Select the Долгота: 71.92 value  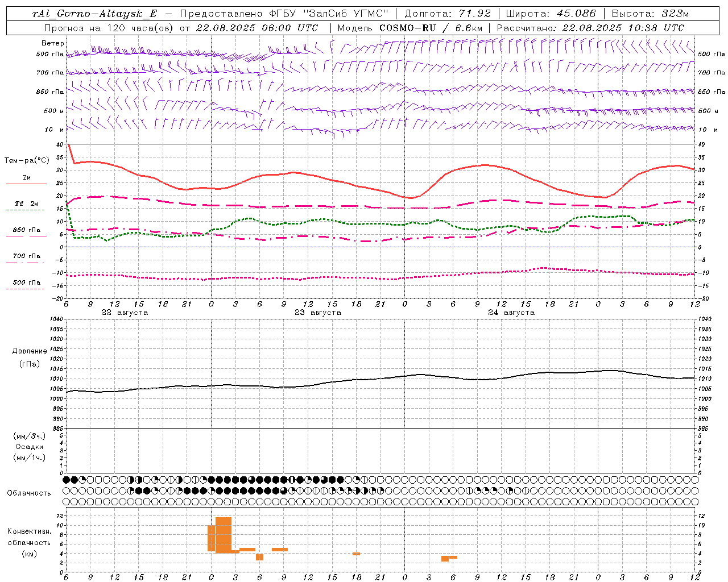point(448,14)
